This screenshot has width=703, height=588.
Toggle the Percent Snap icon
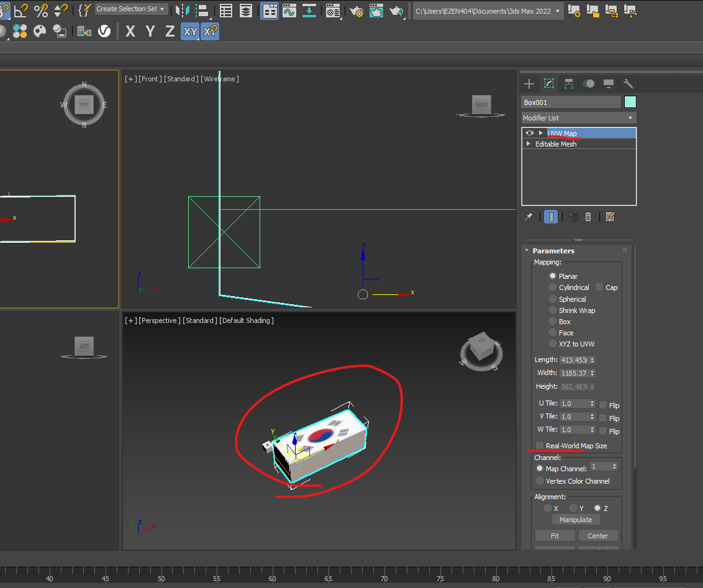pos(41,10)
